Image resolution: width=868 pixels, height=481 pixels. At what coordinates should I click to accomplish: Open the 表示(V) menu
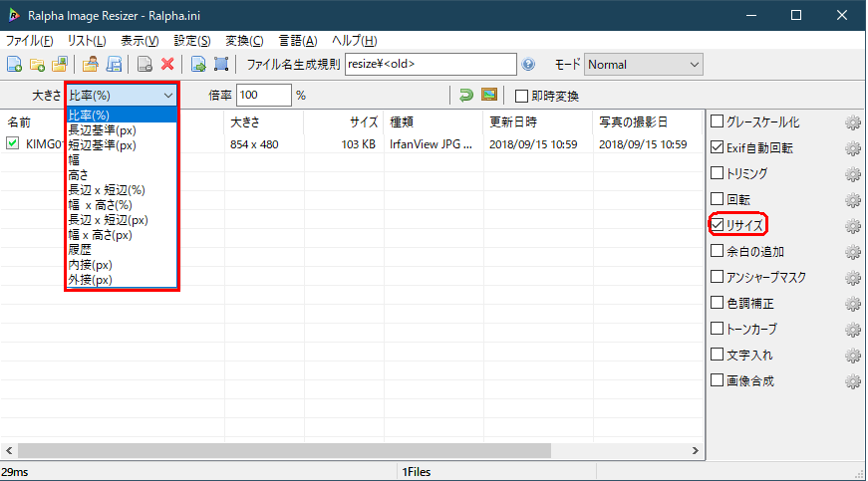click(140, 41)
